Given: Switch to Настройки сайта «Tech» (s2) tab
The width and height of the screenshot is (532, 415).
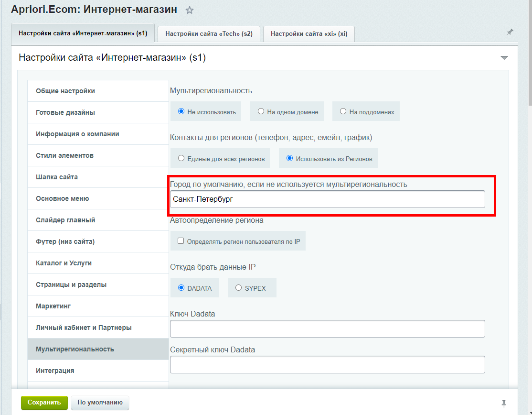Looking at the screenshot, I should 209,33.
